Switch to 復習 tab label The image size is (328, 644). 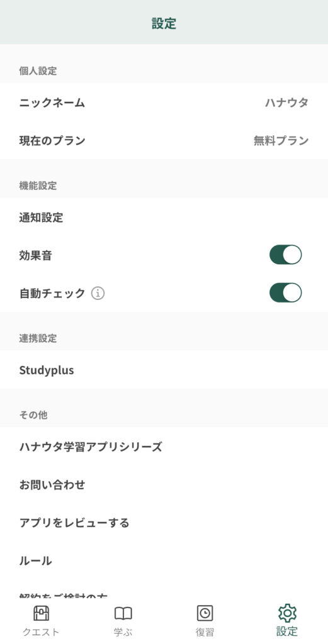tap(205, 631)
